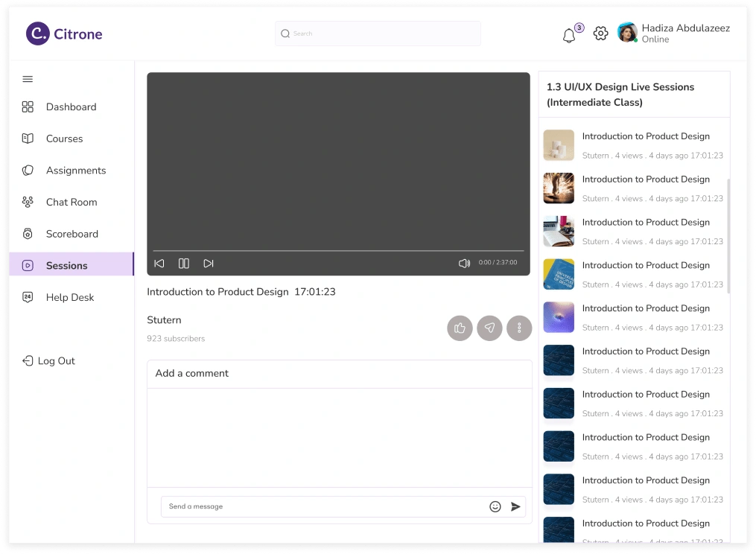Mute the video volume
Screen dimensions: 756x554
tap(464, 264)
